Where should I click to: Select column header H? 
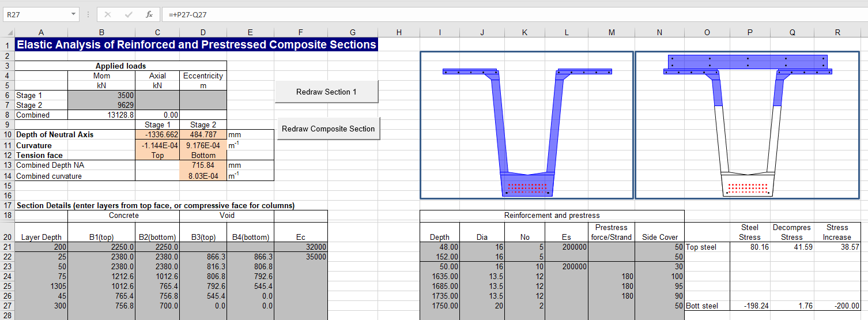coord(398,33)
